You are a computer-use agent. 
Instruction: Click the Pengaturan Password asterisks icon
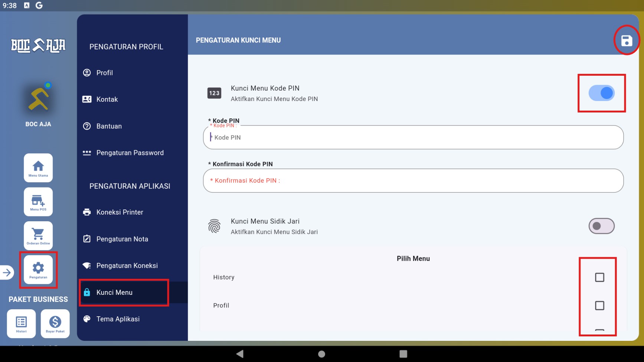pyautogui.click(x=87, y=153)
